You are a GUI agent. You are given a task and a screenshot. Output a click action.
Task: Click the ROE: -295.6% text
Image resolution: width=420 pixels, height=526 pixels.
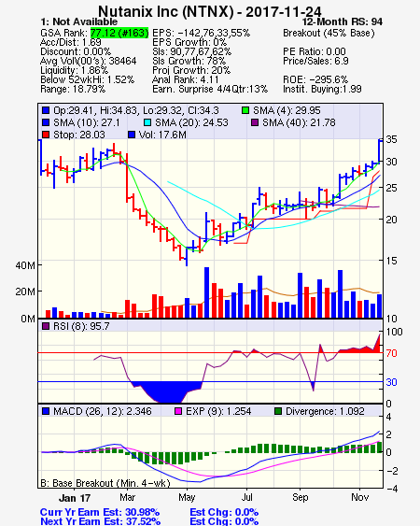click(315, 79)
